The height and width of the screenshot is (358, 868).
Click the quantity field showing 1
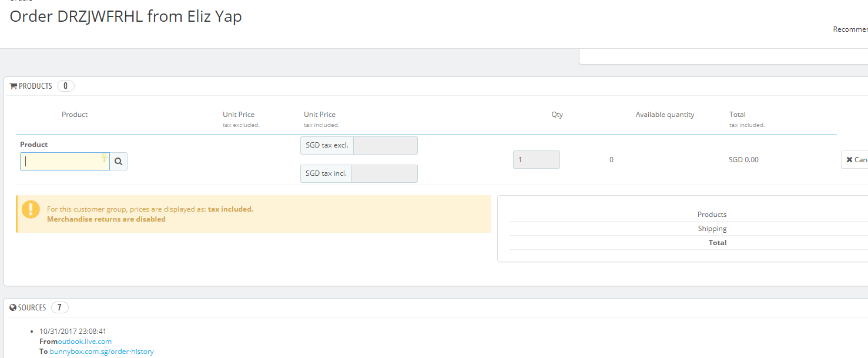(x=536, y=160)
